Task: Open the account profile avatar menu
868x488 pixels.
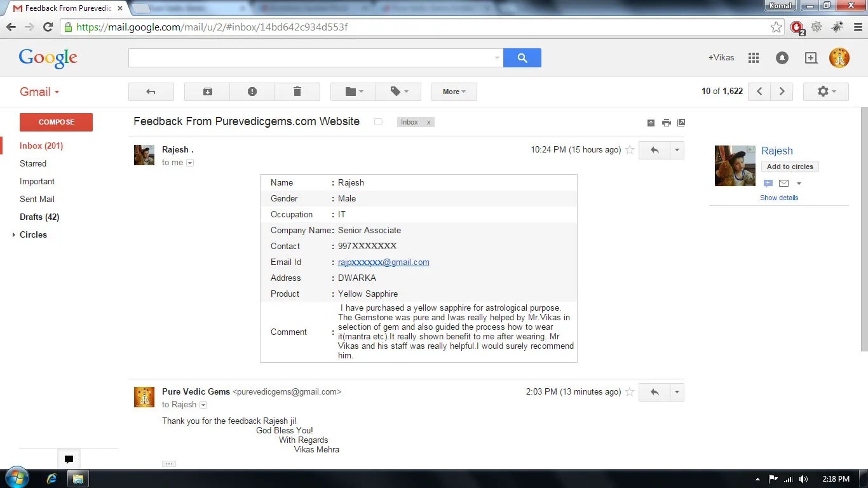Action: click(839, 58)
